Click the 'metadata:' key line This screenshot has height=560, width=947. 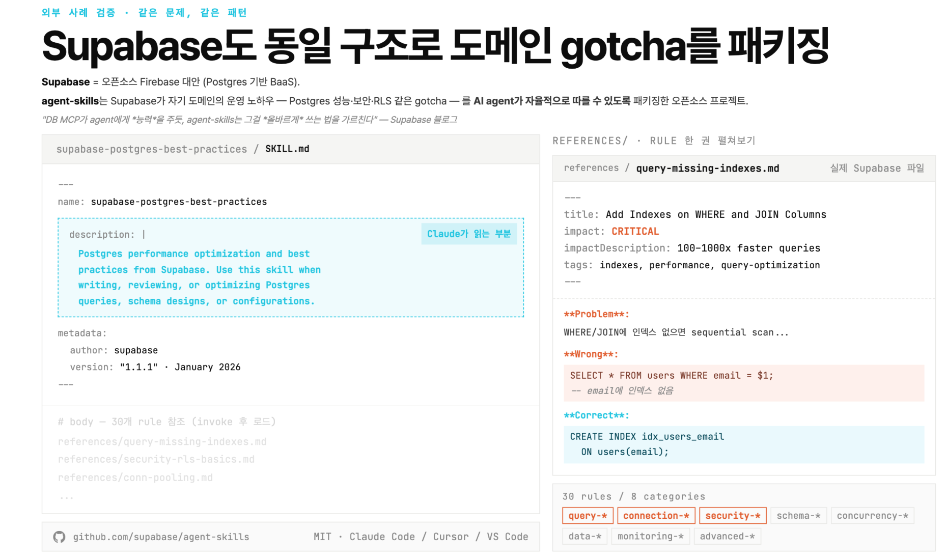82,333
